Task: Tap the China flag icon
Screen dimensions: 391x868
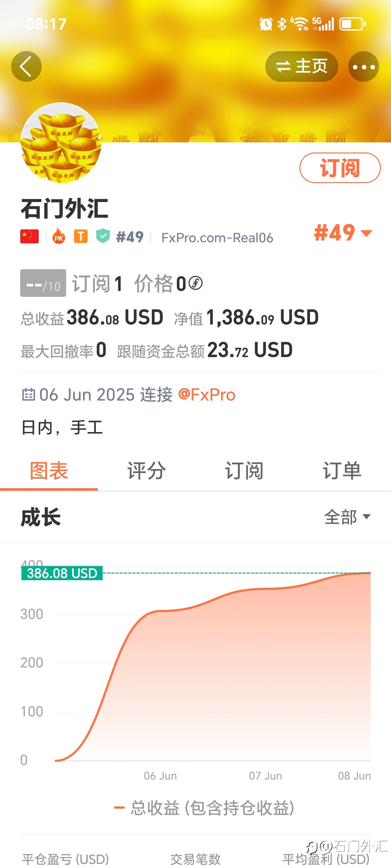Action: (29, 237)
